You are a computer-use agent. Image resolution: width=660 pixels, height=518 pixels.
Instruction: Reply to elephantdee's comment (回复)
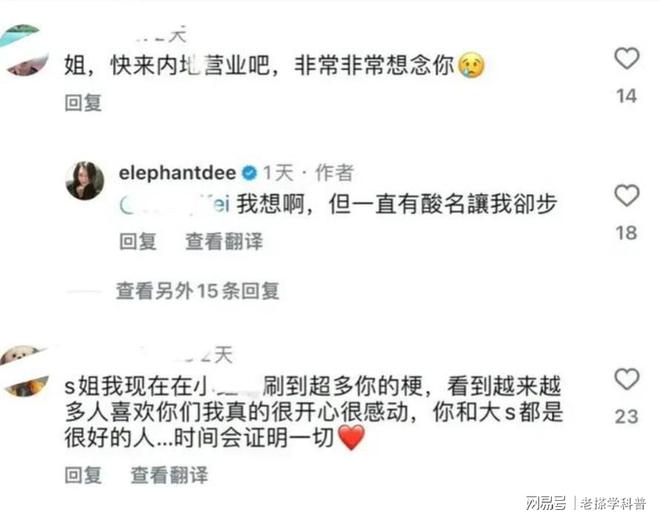(138, 241)
